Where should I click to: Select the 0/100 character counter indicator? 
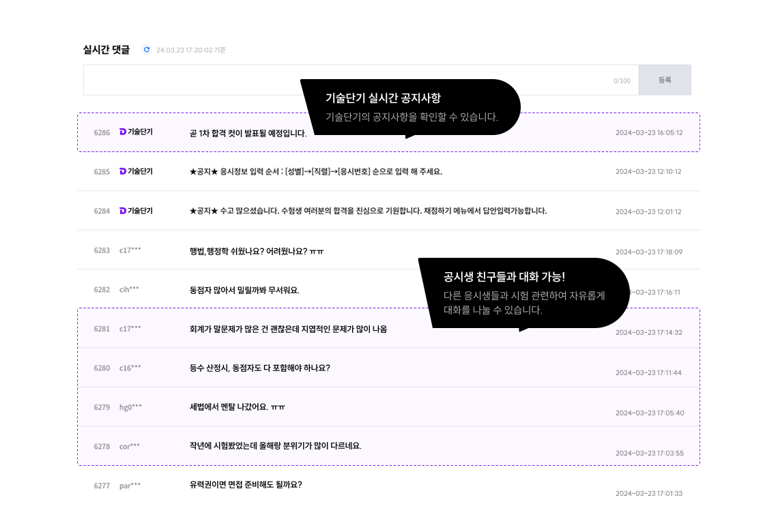622,80
